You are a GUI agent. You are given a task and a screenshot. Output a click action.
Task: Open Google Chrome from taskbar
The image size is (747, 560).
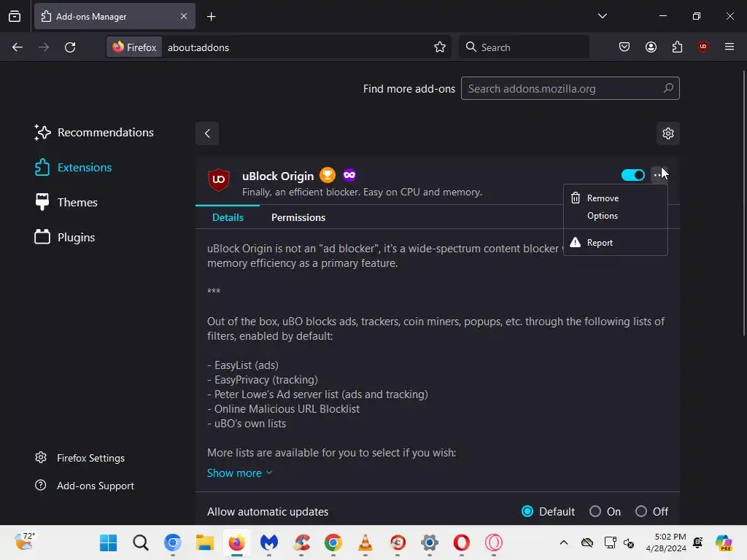point(333,542)
